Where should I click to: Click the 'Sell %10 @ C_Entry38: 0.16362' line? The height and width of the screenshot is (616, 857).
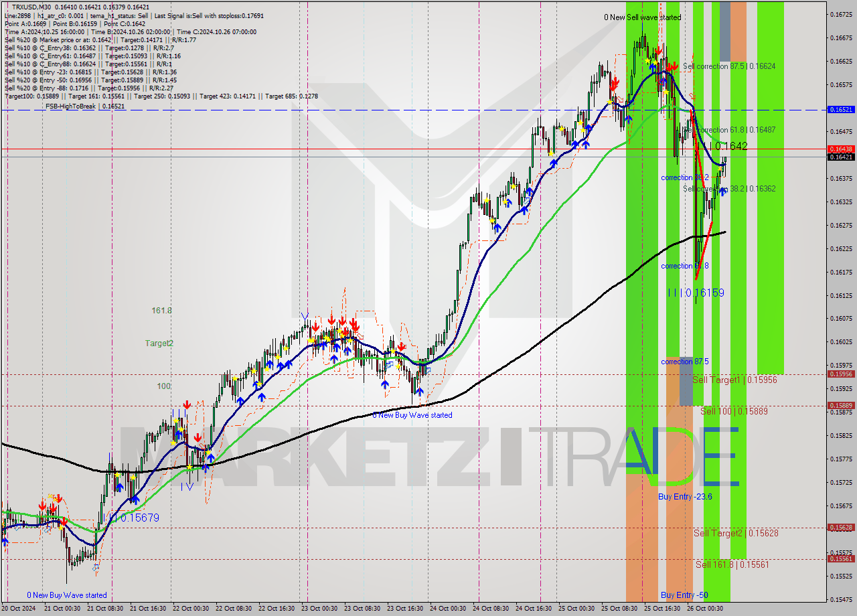pyautogui.click(x=90, y=48)
